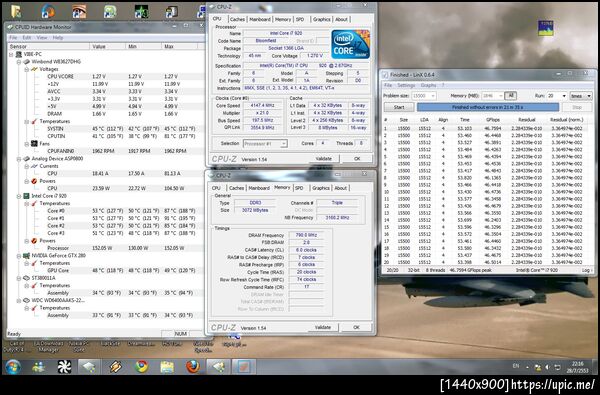Open the Processor #1 selection dropdown
This screenshot has width=600, height=395.
284,144
